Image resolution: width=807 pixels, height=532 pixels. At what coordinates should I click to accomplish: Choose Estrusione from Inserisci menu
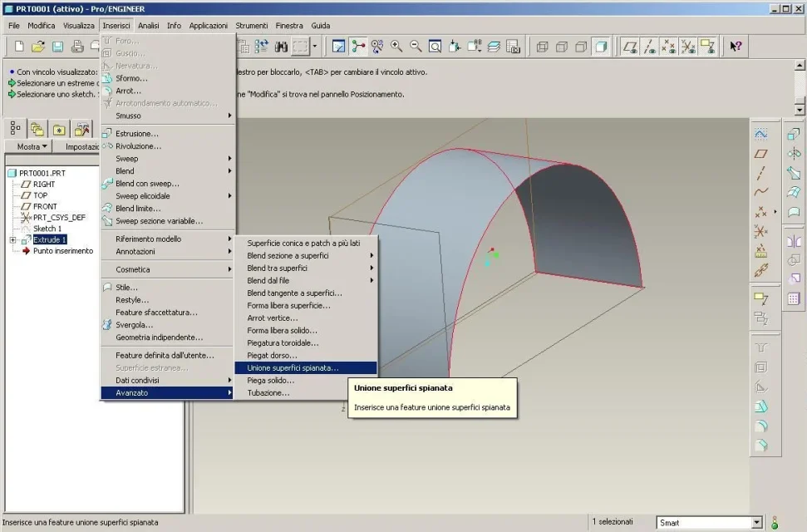168,133
